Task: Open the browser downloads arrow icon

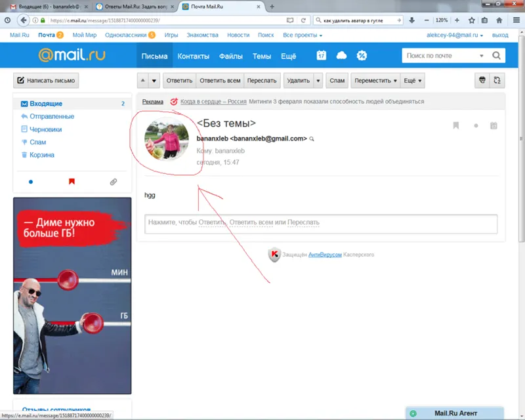Action: pyautogui.click(x=412, y=20)
